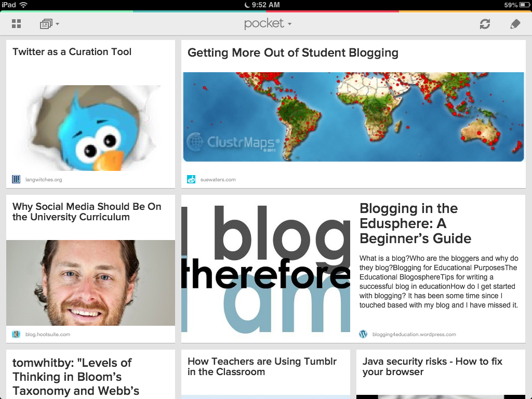The height and width of the screenshot is (399, 532).
Task: Expand arrow beside the filter icon
Action: pyautogui.click(x=57, y=24)
